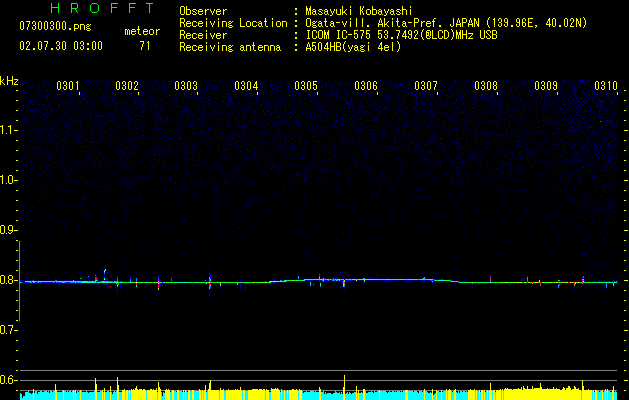The width and height of the screenshot is (629, 400).
Task: Click the 0306 time marker
Action: click(x=366, y=86)
